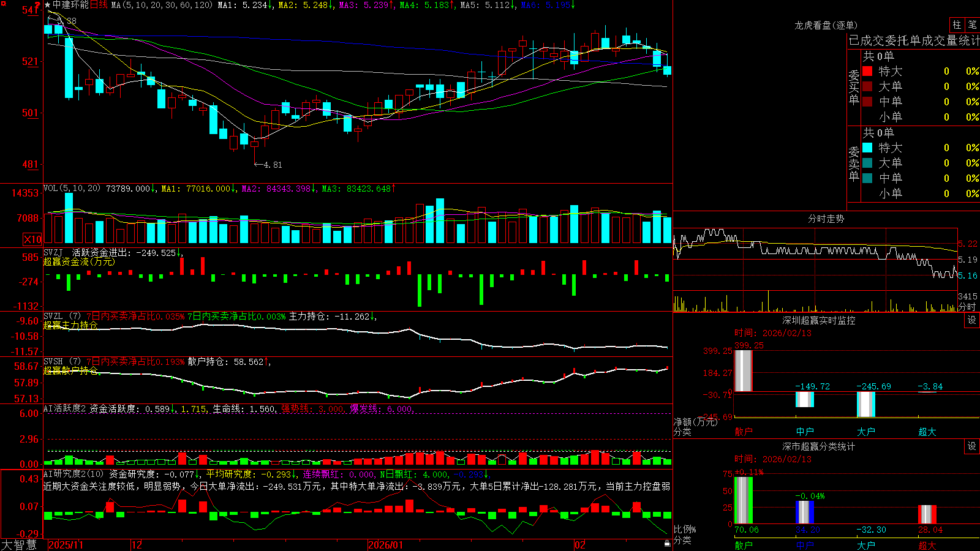Screen dimensions: 980x551
Task: Click the MA(5,10,20,30,60,120) indicator parameters
Action: point(162,5)
